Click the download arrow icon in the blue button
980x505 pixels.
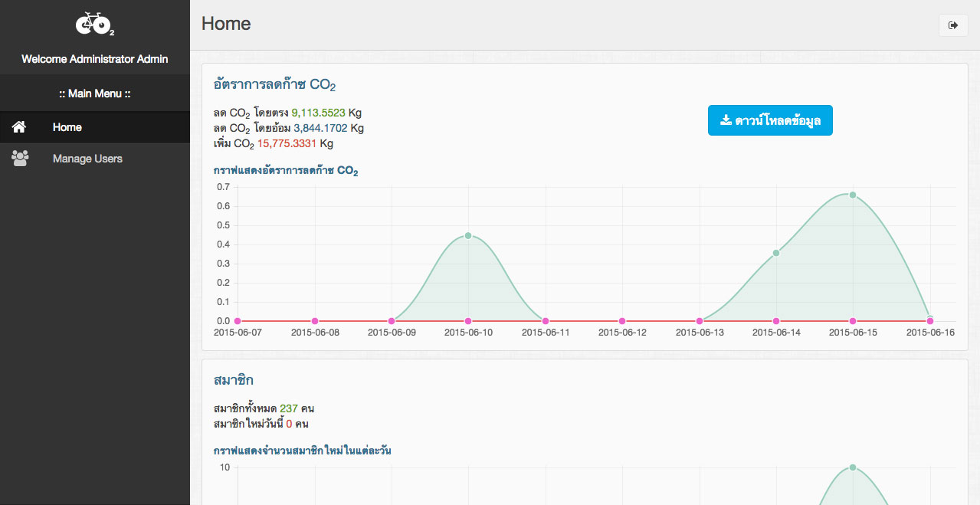click(x=726, y=120)
